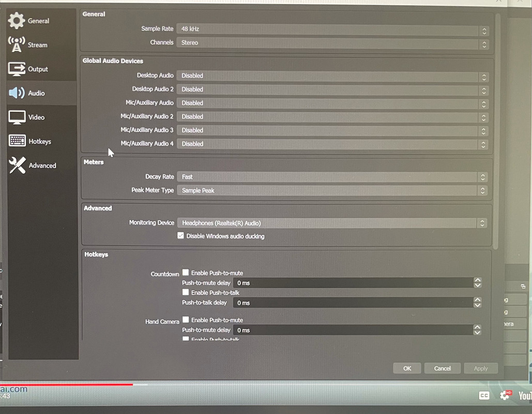The width and height of the screenshot is (532, 414).
Task: Open the Mic/Auxiliary Audio 3 dropdown
Action: (x=332, y=130)
